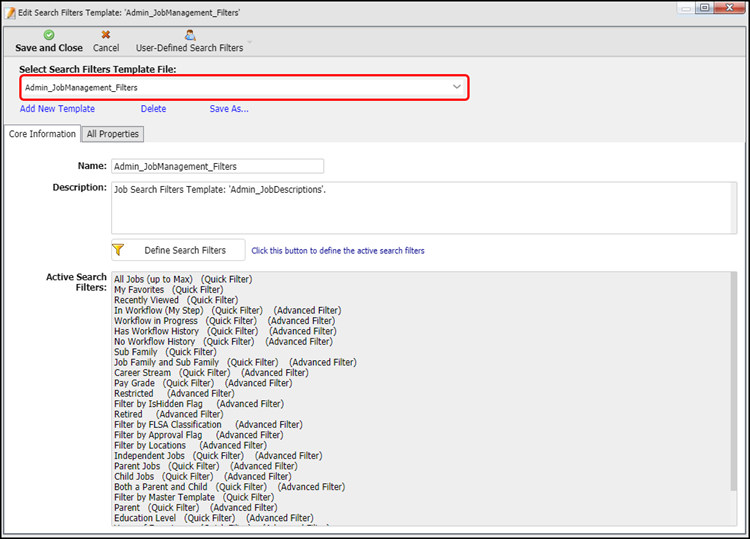The image size is (750, 539).
Task: Click the funnel icon on Define Search Filters
Action: tap(118, 250)
